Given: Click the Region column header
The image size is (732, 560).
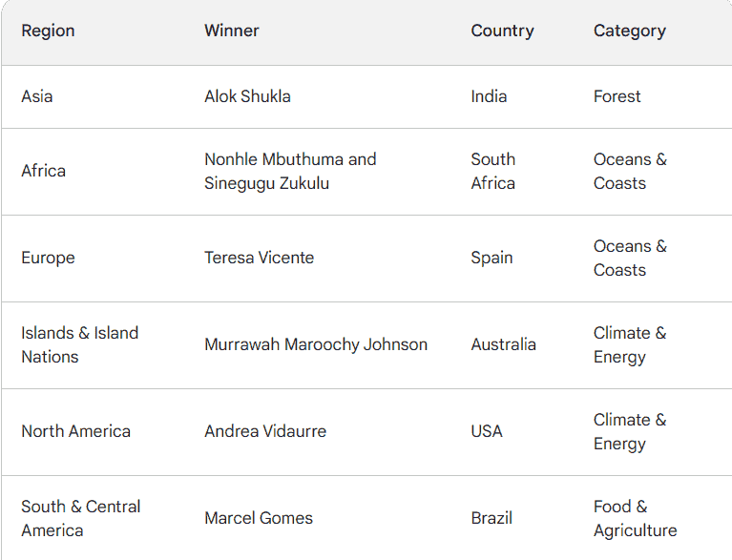Looking at the screenshot, I should [x=48, y=31].
